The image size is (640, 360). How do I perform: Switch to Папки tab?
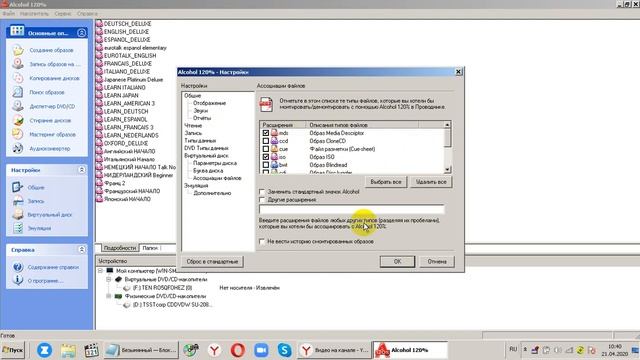pos(150,248)
